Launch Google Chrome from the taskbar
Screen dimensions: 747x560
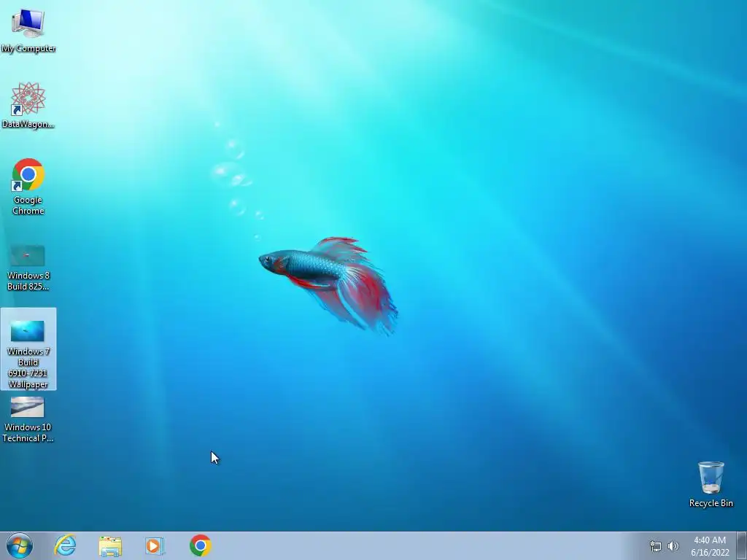tap(200, 545)
